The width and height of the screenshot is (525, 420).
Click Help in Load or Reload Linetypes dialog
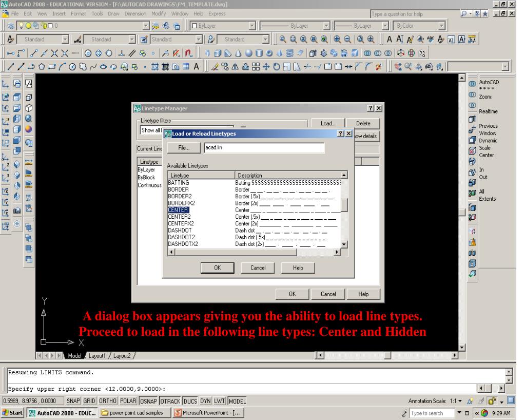point(298,268)
